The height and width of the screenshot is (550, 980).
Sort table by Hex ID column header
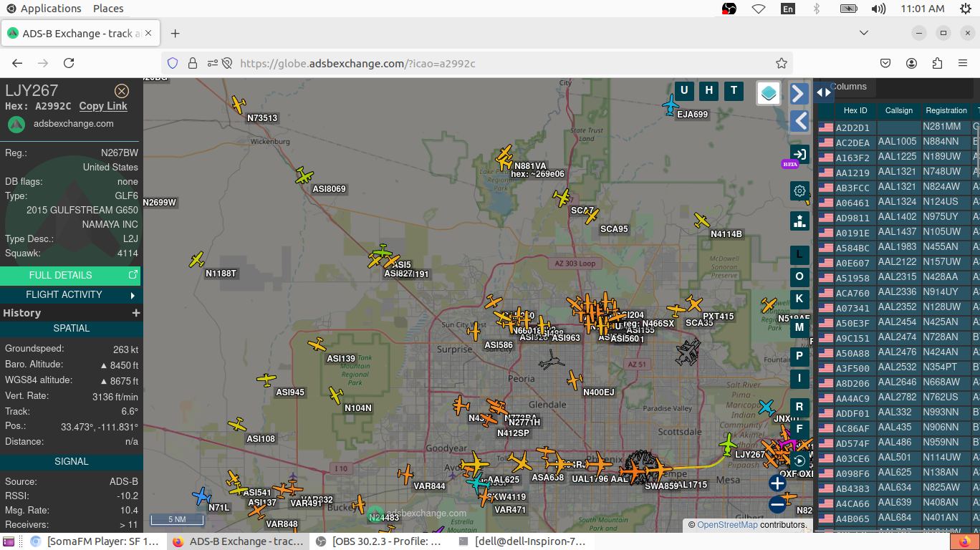click(x=855, y=110)
